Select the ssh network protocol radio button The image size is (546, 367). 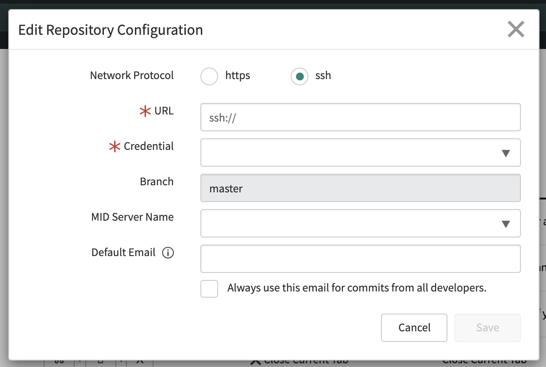(299, 76)
